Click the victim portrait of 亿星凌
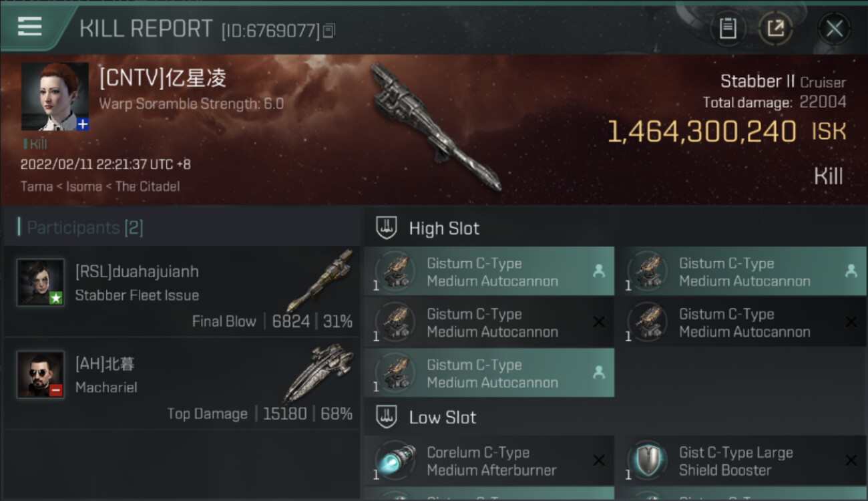 click(55, 97)
